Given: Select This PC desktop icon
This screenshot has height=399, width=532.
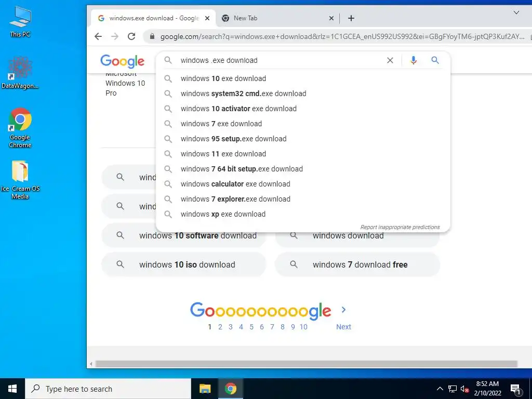Looking at the screenshot, I should pos(20,21).
